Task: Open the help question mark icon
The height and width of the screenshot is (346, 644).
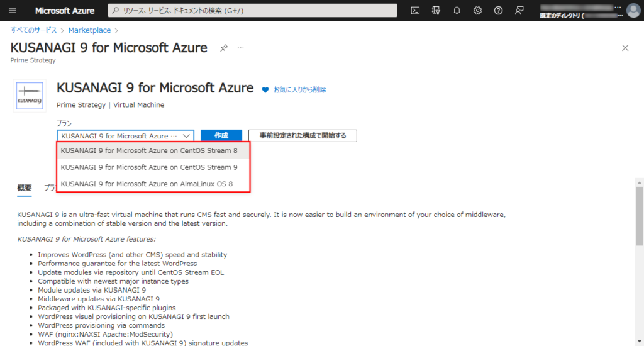Action: coord(498,11)
